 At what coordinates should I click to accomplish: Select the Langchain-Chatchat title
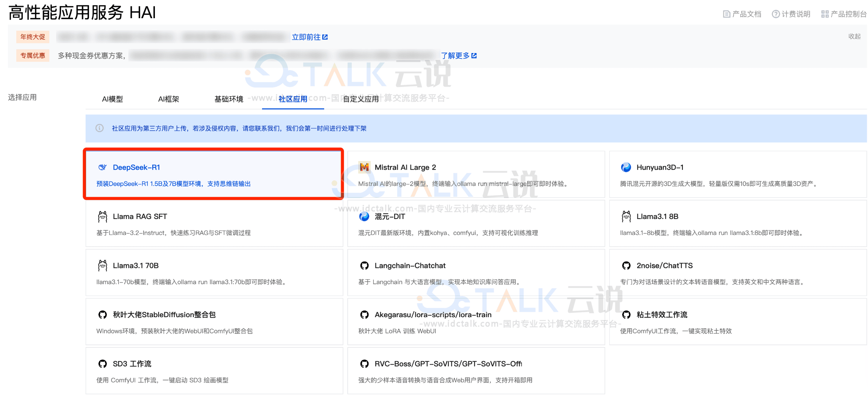(x=410, y=266)
